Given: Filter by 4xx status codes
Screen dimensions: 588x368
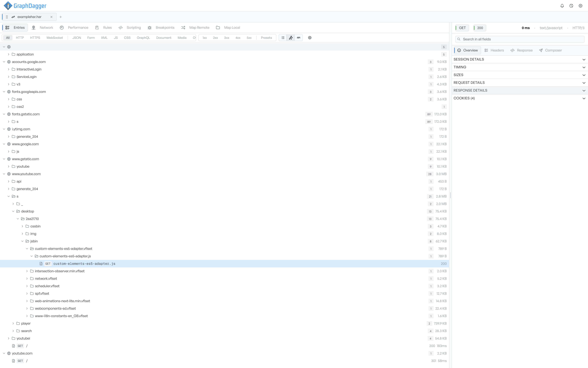Looking at the screenshot, I should tap(238, 38).
